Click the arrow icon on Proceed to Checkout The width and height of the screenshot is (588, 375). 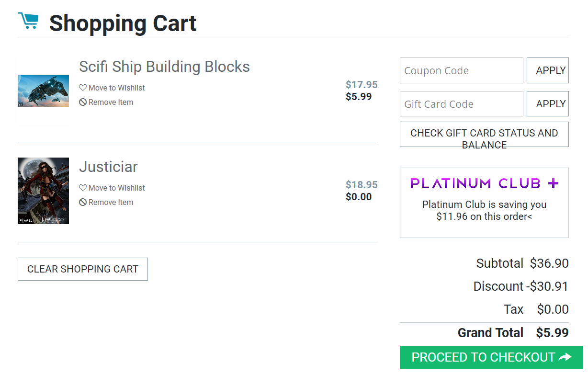pos(565,357)
